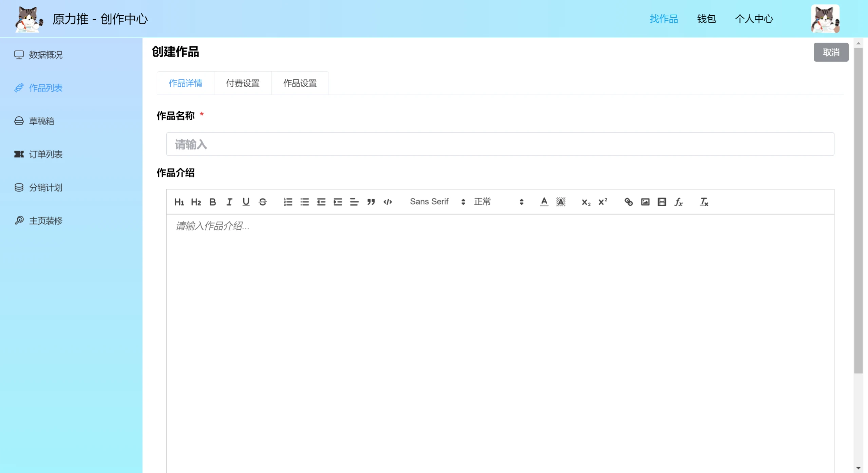The height and width of the screenshot is (473, 868).
Task: Switch to the 作品设置 tab
Action: (300, 83)
